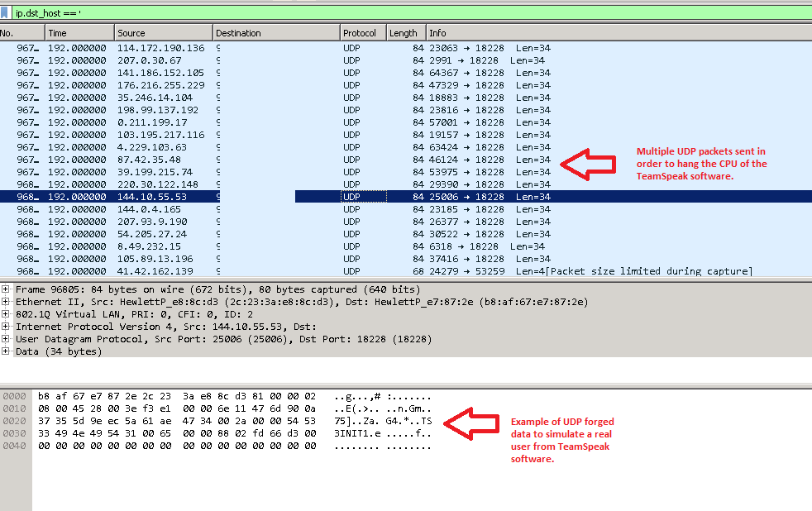Image resolution: width=812 pixels, height=511 pixels.
Task: Expand the User Datagram Protocol section
Action: (6, 339)
